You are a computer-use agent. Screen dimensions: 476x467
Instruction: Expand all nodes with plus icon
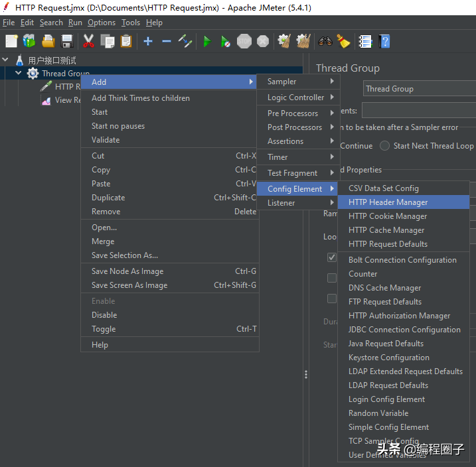pos(148,41)
